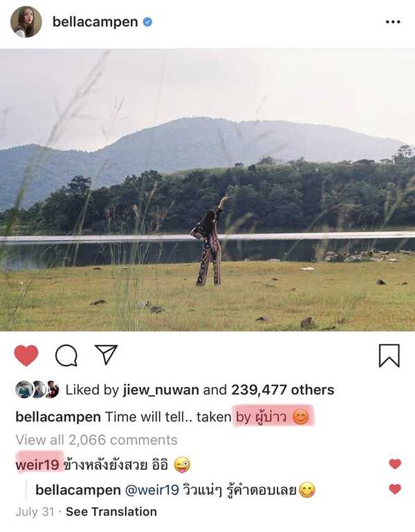Tap See Translation
This screenshot has height=532, width=415.
[x=111, y=512]
